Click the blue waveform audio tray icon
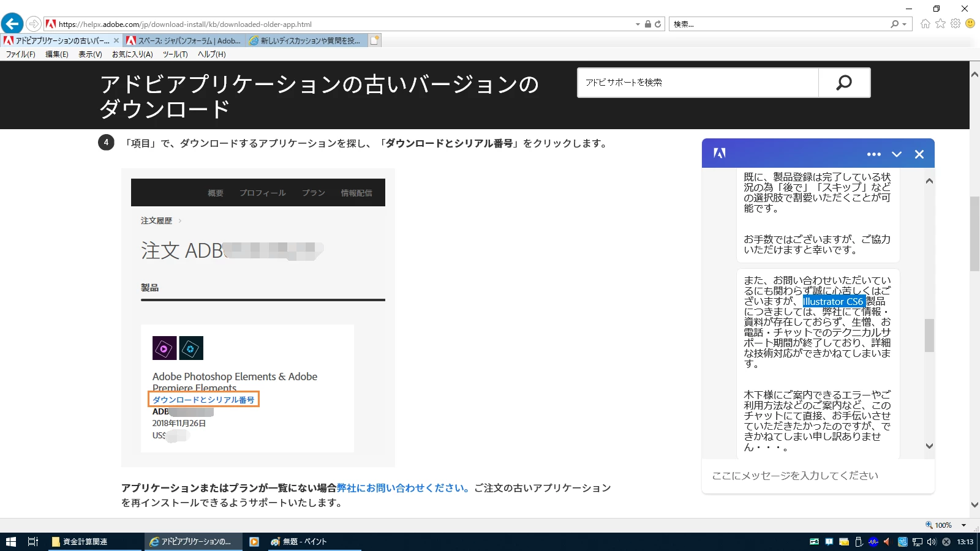The width and height of the screenshot is (980, 551). pos(873,542)
